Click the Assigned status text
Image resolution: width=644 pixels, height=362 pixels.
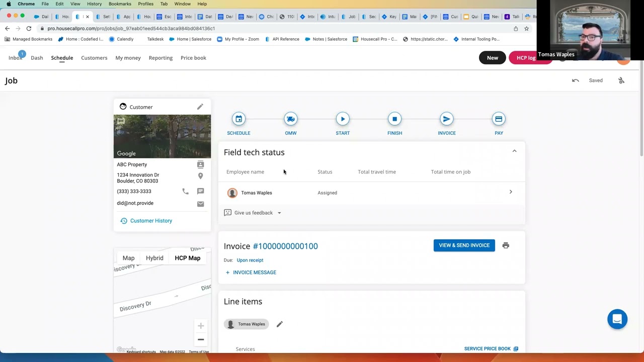(x=327, y=193)
